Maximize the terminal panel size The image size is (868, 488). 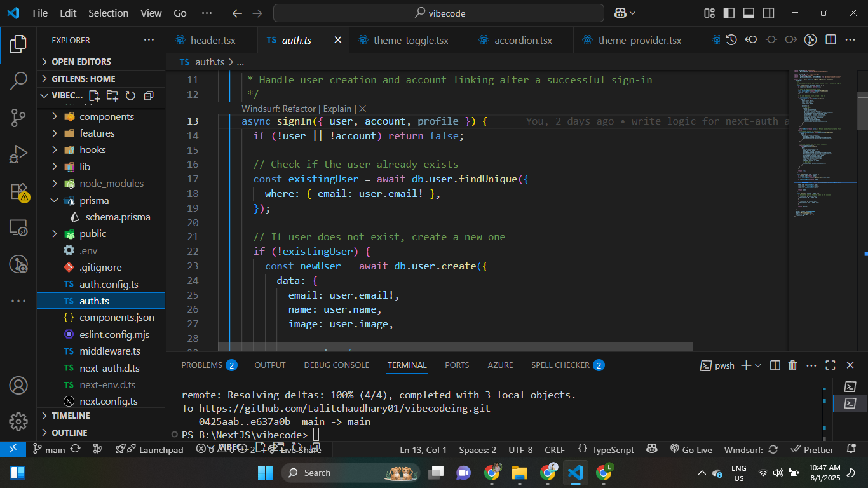click(x=831, y=365)
